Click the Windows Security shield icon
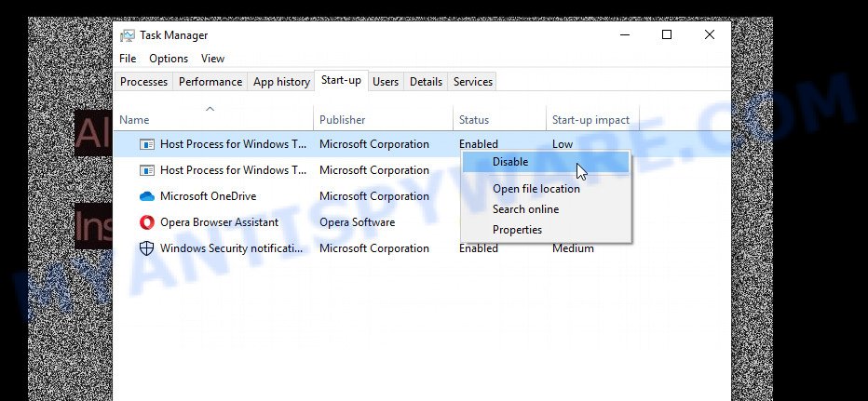The width and height of the screenshot is (868, 401). point(147,248)
